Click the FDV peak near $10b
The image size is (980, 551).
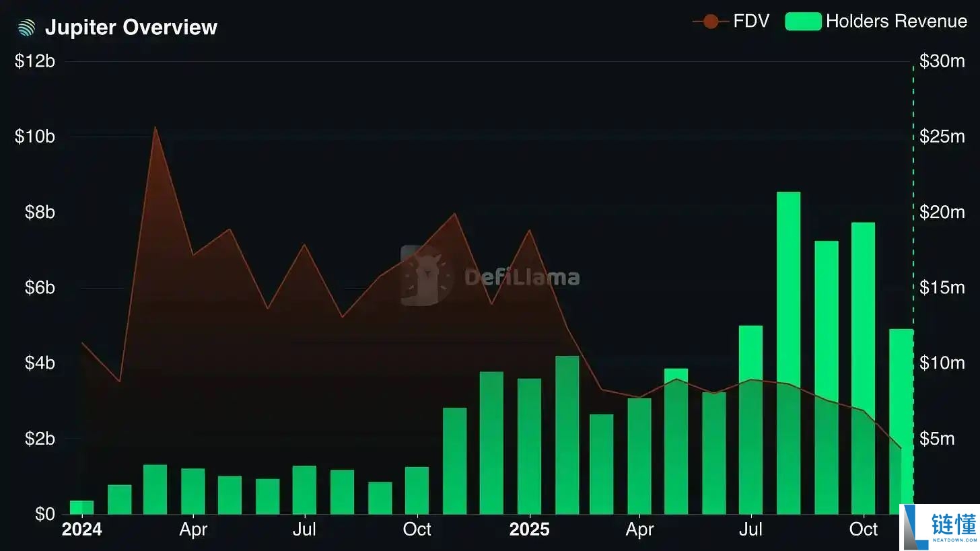pos(155,128)
